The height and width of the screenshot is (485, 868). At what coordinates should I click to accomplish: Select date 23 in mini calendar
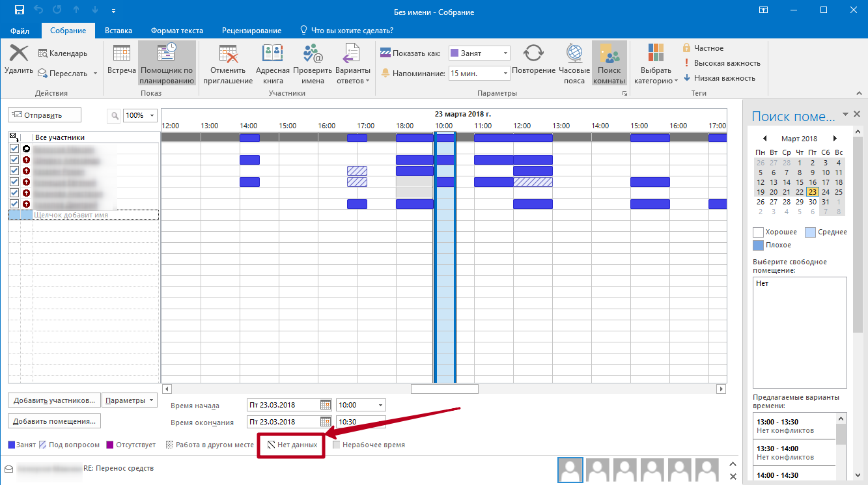[x=812, y=192]
